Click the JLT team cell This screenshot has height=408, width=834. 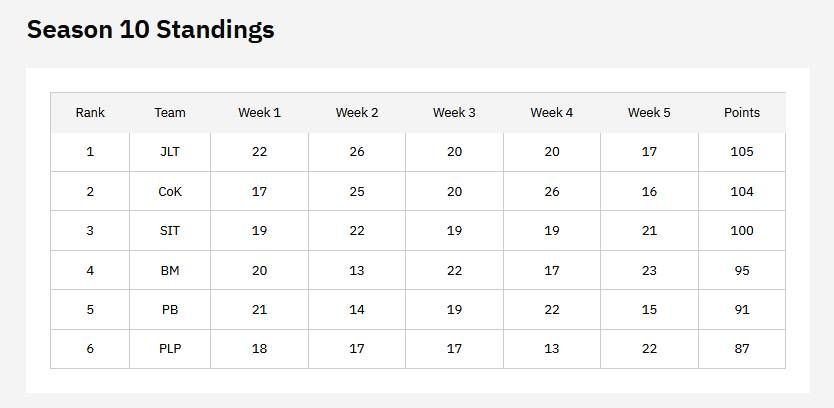pos(170,152)
